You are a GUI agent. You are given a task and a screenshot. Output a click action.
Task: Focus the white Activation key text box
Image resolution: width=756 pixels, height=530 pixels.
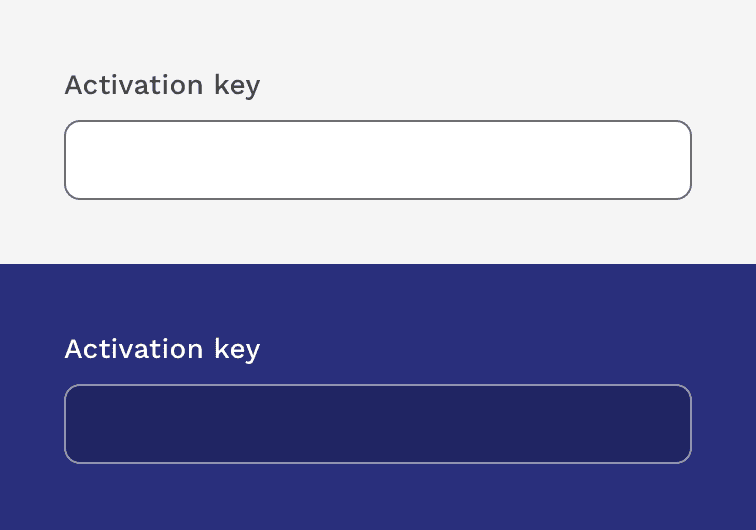pos(378,160)
